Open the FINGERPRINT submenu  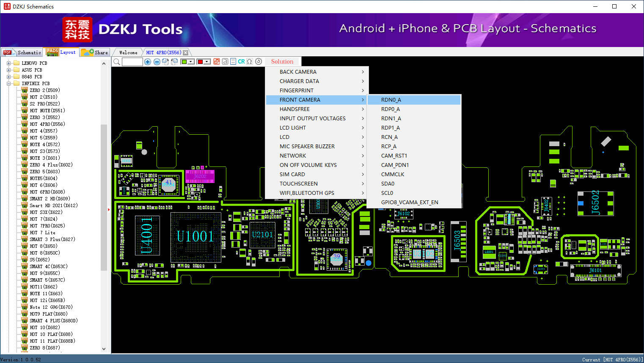coord(317,90)
